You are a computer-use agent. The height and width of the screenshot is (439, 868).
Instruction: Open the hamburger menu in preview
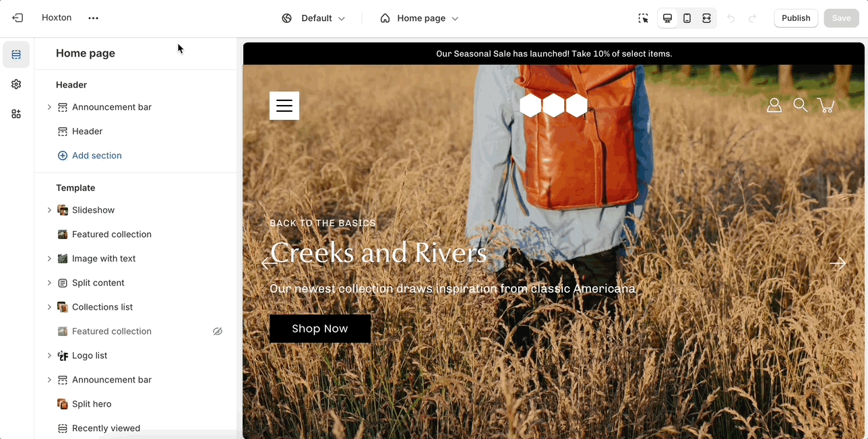[x=284, y=106]
